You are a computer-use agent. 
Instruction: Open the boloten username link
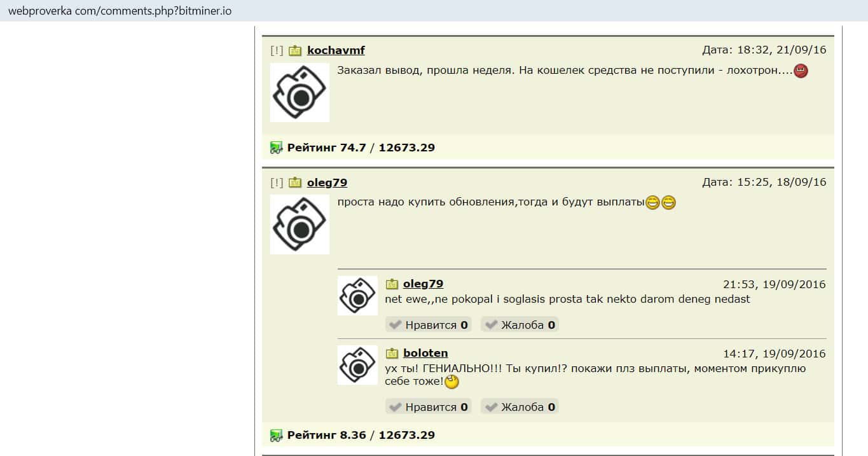coord(425,353)
